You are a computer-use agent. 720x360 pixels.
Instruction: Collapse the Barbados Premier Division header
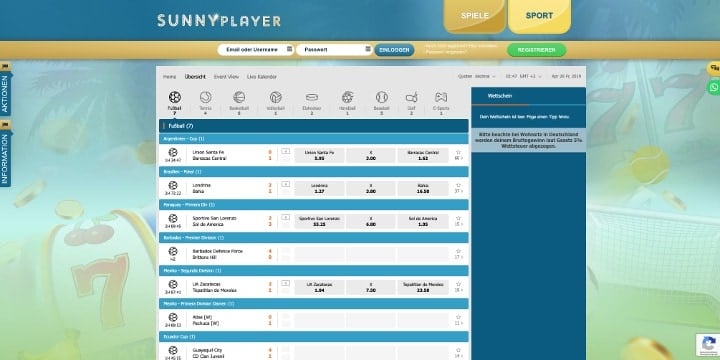click(314, 238)
